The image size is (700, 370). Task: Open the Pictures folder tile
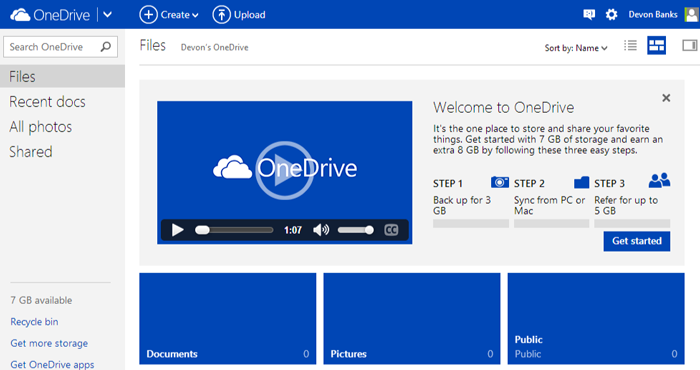pyautogui.click(x=412, y=319)
